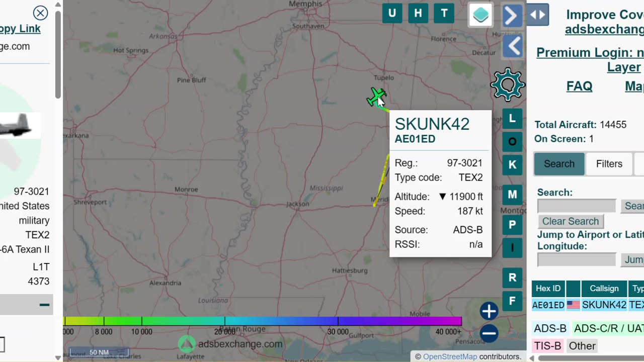The height and width of the screenshot is (362, 644).
Task: Select the AE01ED table row hex
Action: coord(548,305)
